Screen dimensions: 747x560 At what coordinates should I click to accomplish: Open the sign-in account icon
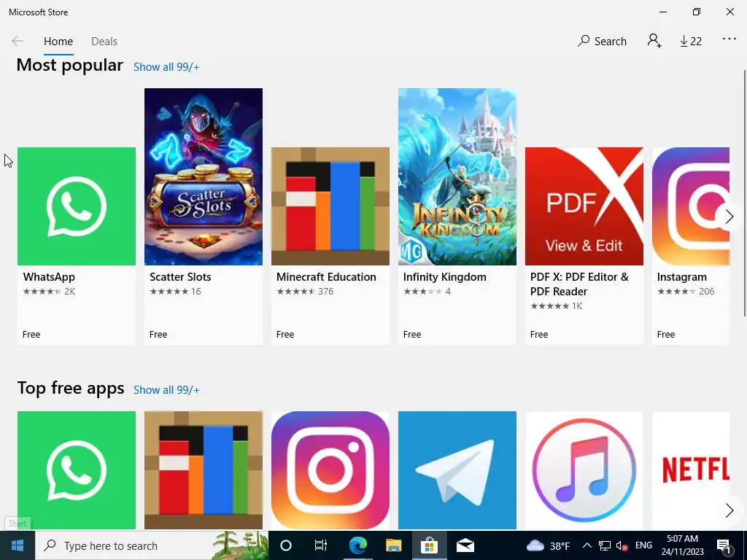pos(654,41)
